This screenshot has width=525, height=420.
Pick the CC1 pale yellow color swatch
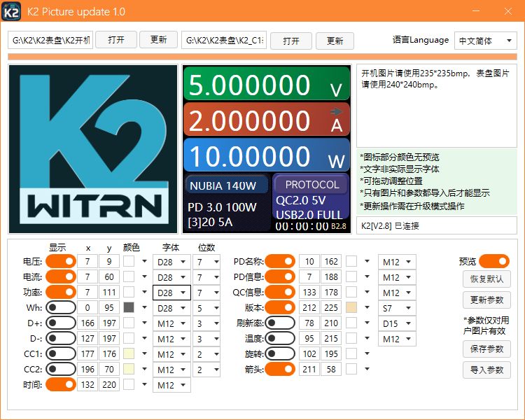pyautogui.click(x=129, y=353)
